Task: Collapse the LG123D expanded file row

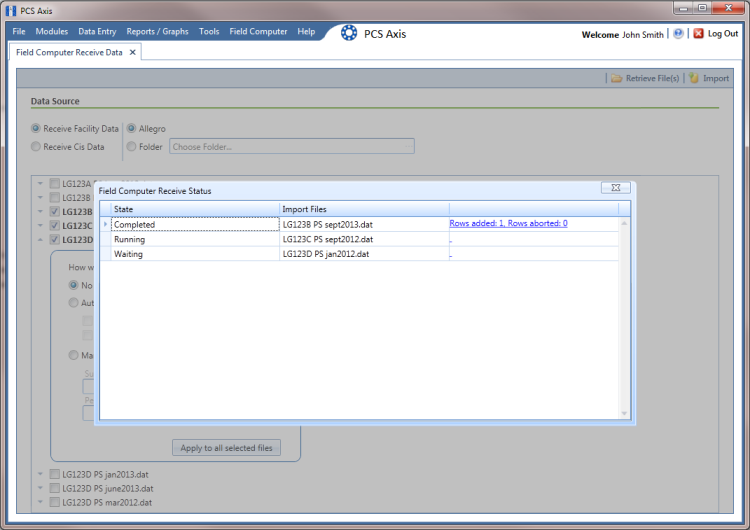Action: point(40,240)
